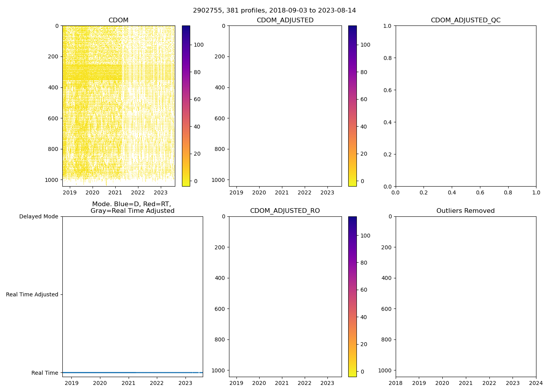Screen dimensions: 549x392
Task: Click the empty CDOM_ADJUSTED plot area
Action: (x=285, y=106)
